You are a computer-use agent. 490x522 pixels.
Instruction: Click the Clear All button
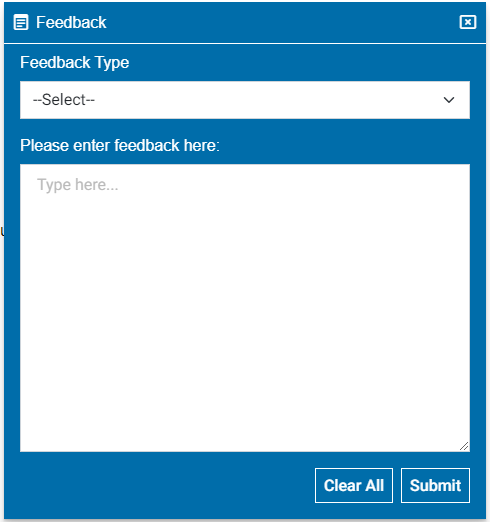(x=354, y=485)
